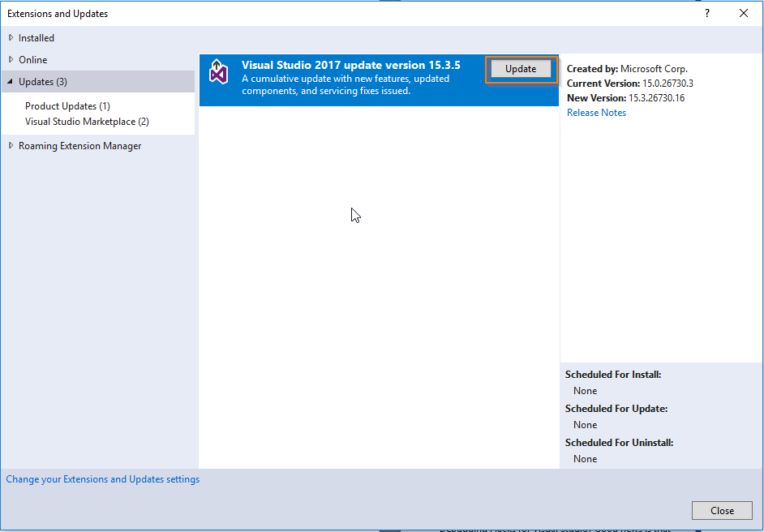Close the Extensions and Updates dialog with Close button
This screenshot has width=764, height=532.
(721, 510)
